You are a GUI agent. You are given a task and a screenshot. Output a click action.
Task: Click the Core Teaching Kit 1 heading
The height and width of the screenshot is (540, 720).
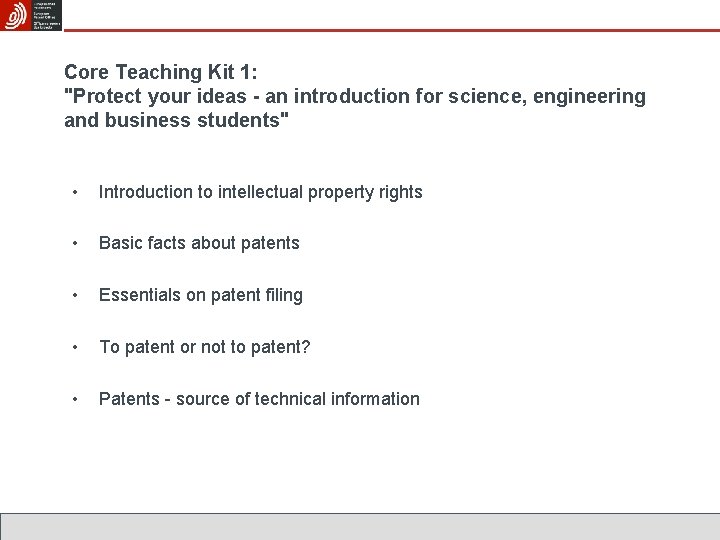click(161, 72)
